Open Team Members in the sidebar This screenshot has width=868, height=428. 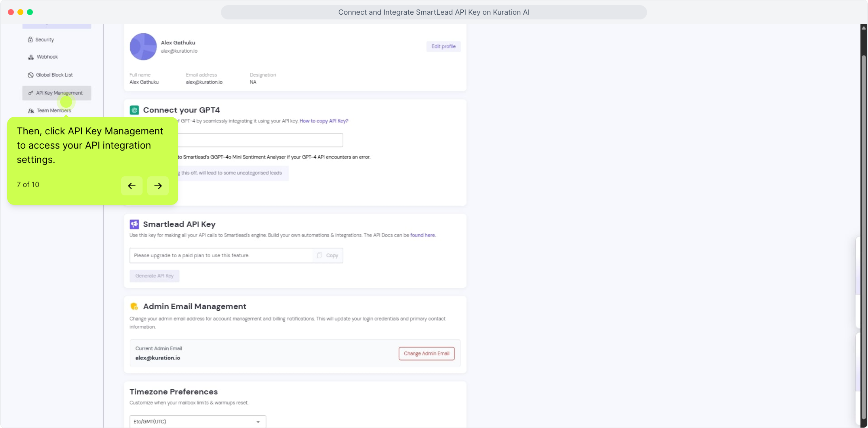49,111
